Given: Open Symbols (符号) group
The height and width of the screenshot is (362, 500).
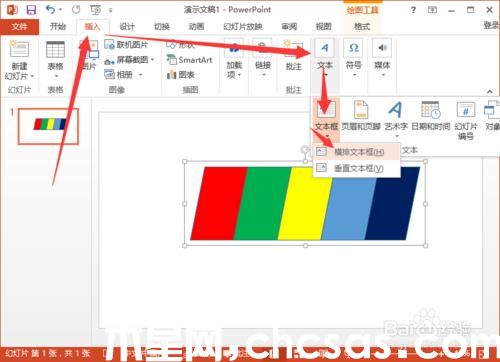Looking at the screenshot, I should point(353,58).
